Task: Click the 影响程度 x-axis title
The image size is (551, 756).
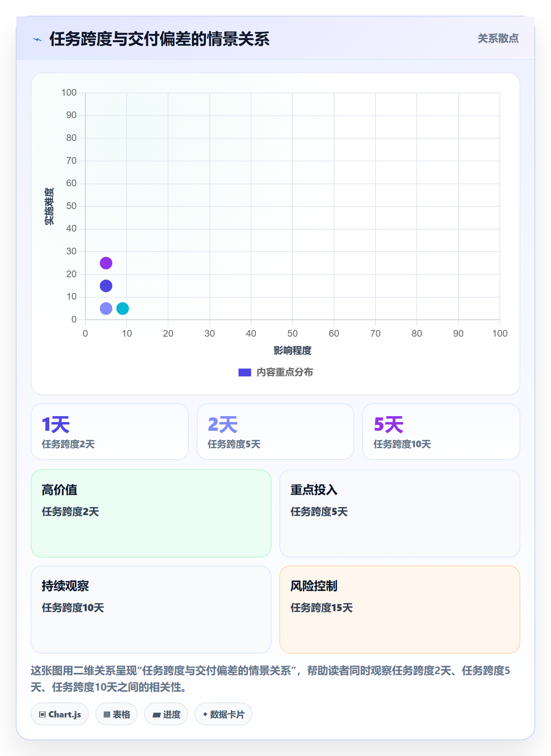Action: point(292,350)
